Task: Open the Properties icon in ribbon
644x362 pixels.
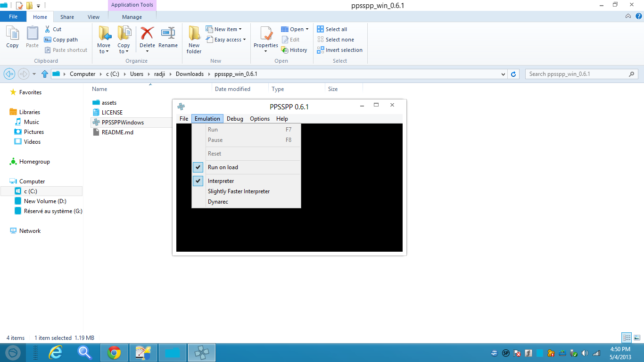Action: click(x=266, y=34)
